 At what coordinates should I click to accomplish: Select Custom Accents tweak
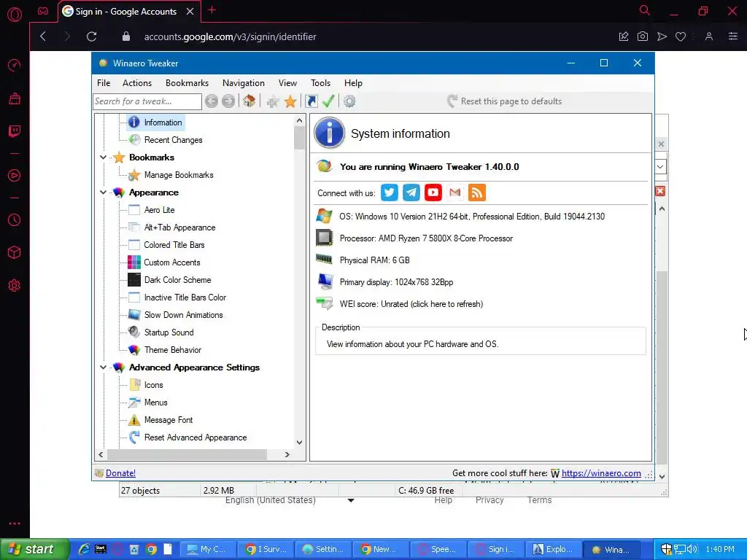(172, 262)
